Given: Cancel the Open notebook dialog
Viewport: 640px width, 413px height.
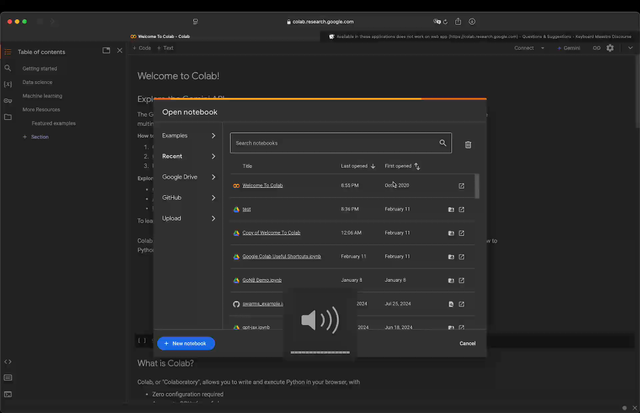Looking at the screenshot, I should coord(467,343).
